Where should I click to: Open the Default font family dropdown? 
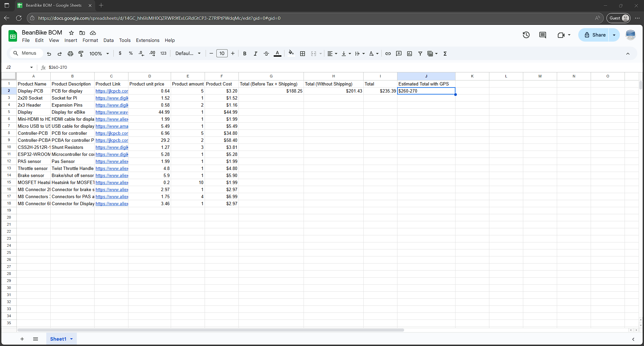coord(188,53)
